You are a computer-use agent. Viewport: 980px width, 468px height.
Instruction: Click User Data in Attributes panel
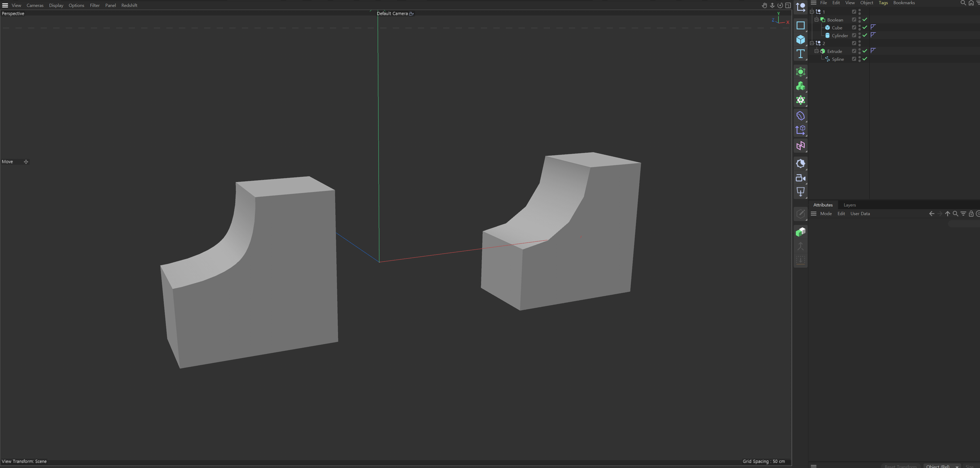pyautogui.click(x=860, y=214)
